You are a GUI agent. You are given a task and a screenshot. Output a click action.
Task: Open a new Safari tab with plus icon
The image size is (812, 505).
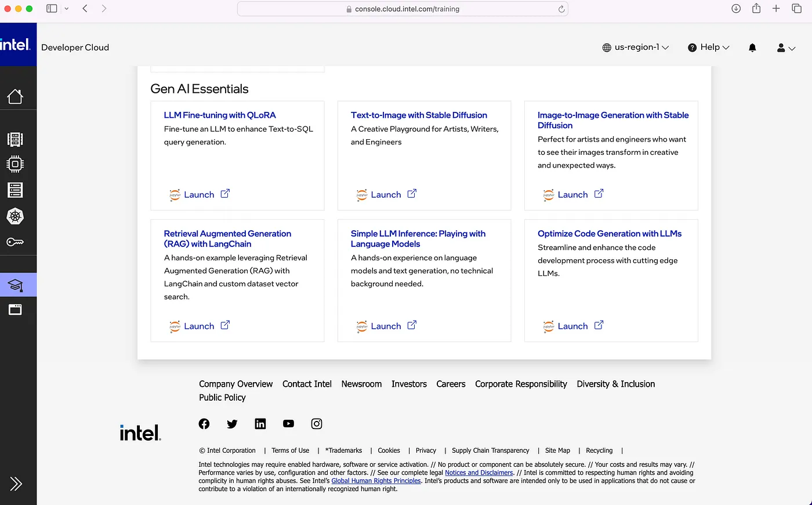(x=776, y=8)
